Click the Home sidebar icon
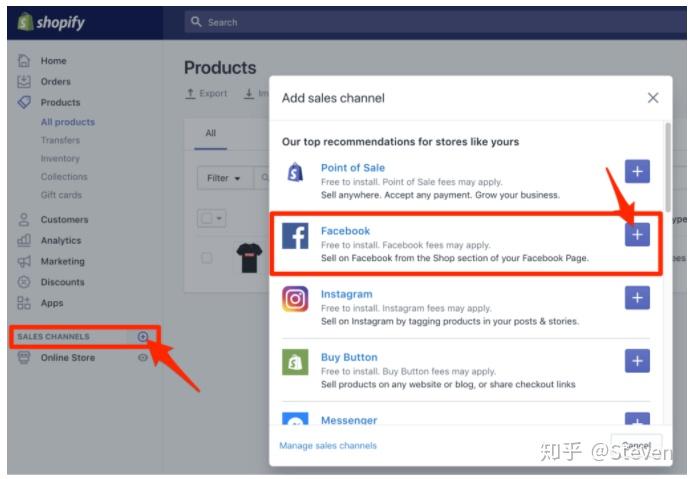The image size is (690, 479). pos(24,61)
